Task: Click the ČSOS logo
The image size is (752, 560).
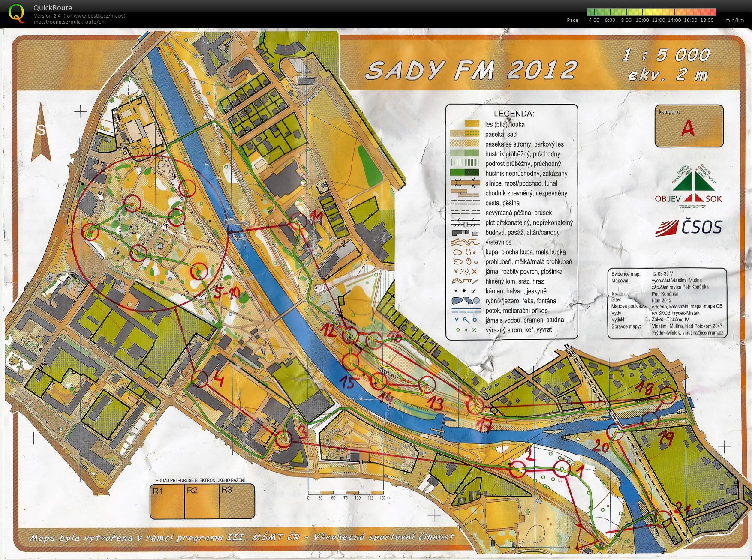Action: pyautogui.click(x=688, y=228)
